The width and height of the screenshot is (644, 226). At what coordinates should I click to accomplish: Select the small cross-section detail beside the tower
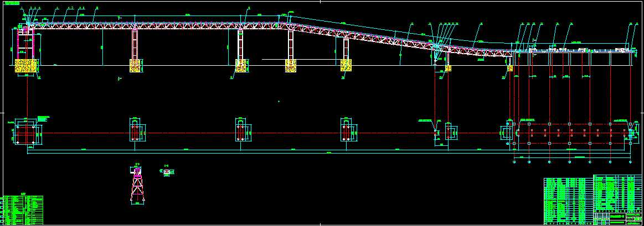pyautogui.click(x=166, y=171)
